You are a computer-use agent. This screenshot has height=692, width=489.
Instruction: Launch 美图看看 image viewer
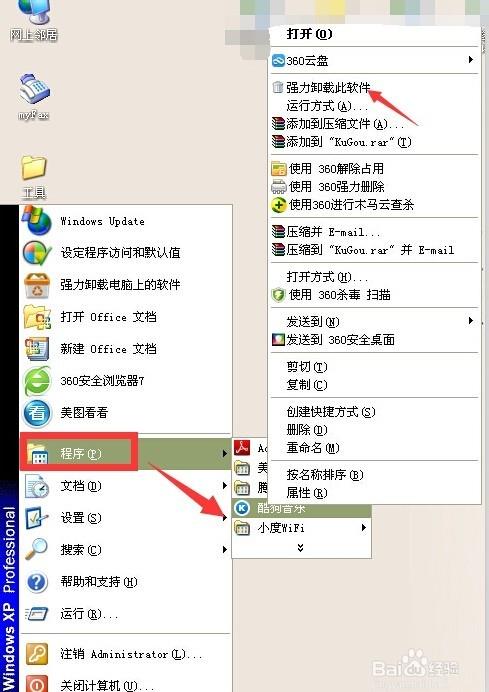tap(126, 413)
